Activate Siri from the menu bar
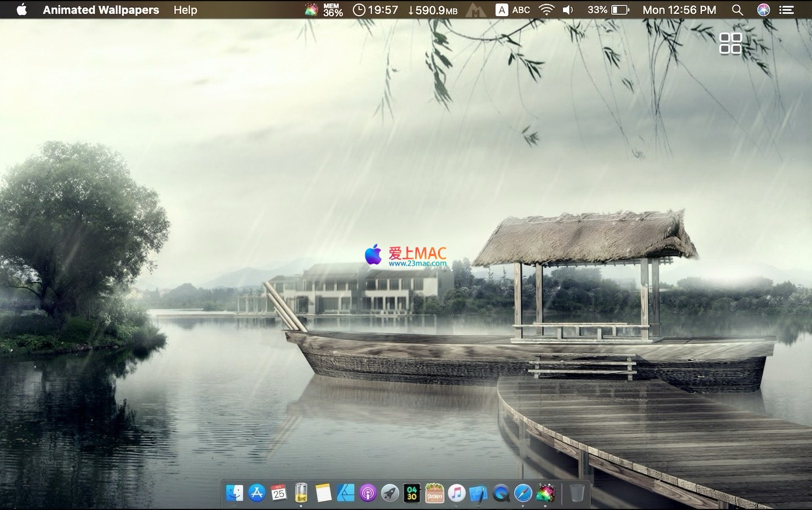Viewport: 812px width, 510px height. 764,10
